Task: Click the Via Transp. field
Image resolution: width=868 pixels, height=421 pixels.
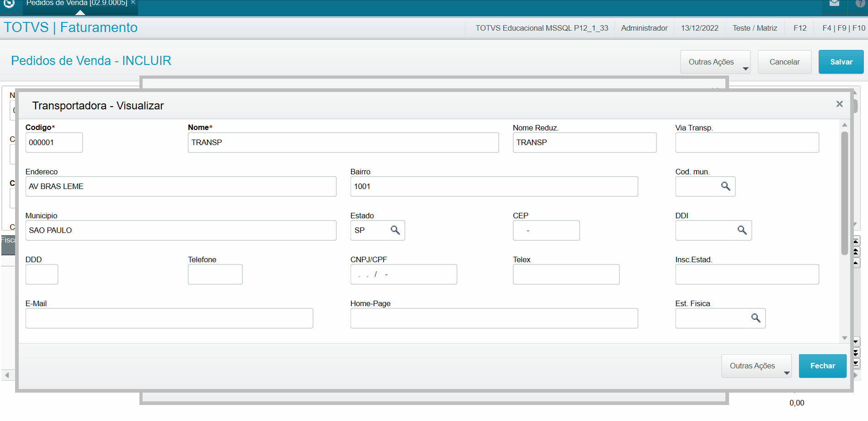Action: coord(747,142)
